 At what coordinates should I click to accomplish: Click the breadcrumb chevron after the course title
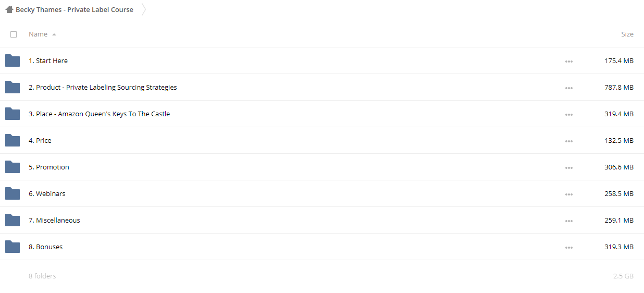[x=144, y=9]
